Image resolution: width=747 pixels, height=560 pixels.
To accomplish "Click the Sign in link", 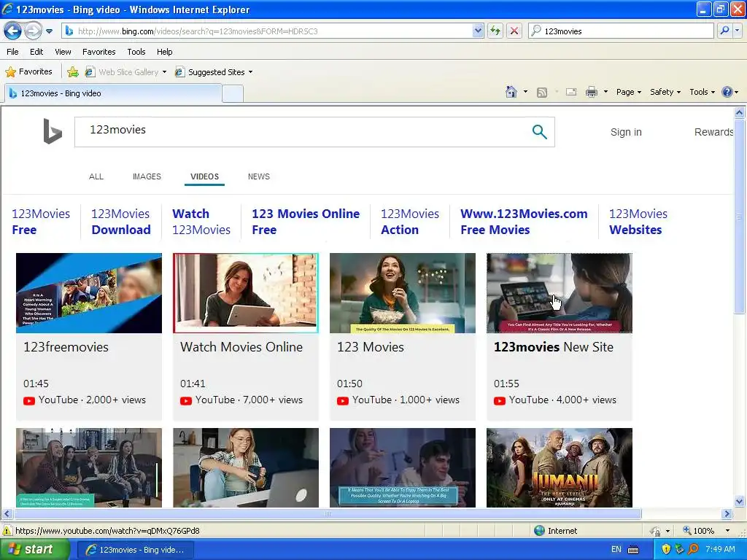I will 626,132.
